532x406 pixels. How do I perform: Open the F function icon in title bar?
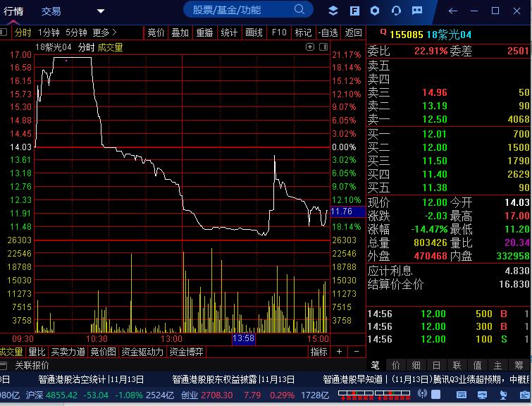tap(354, 11)
